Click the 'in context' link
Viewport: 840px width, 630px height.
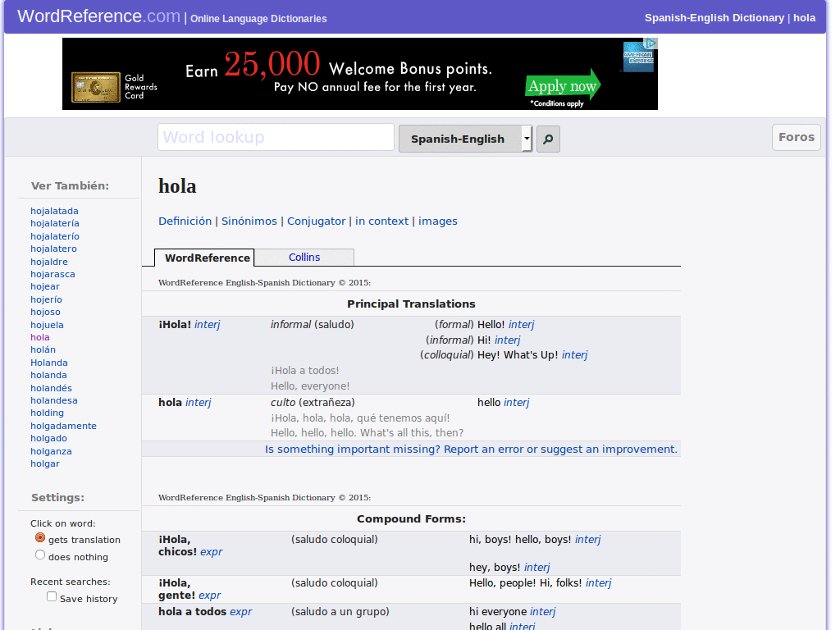point(381,221)
